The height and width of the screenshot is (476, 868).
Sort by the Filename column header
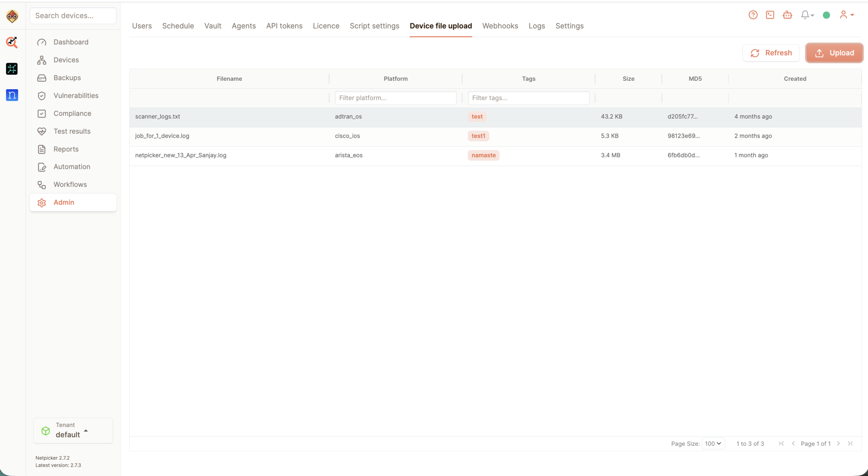(229, 79)
